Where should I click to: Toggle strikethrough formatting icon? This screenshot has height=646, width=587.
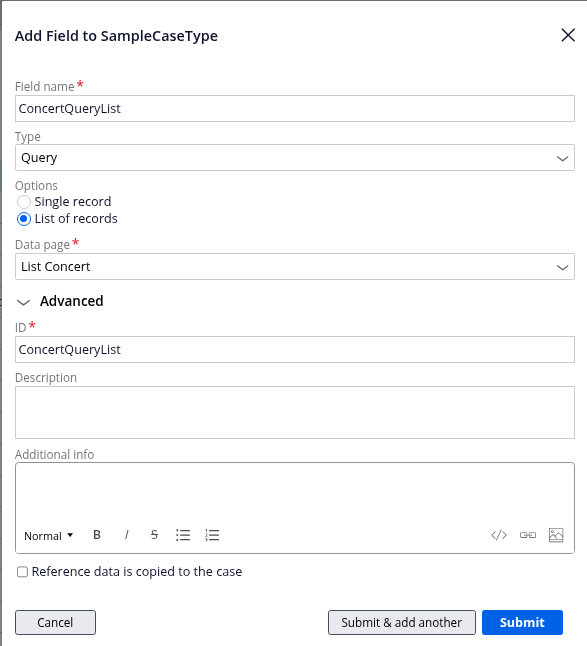click(154, 535)
